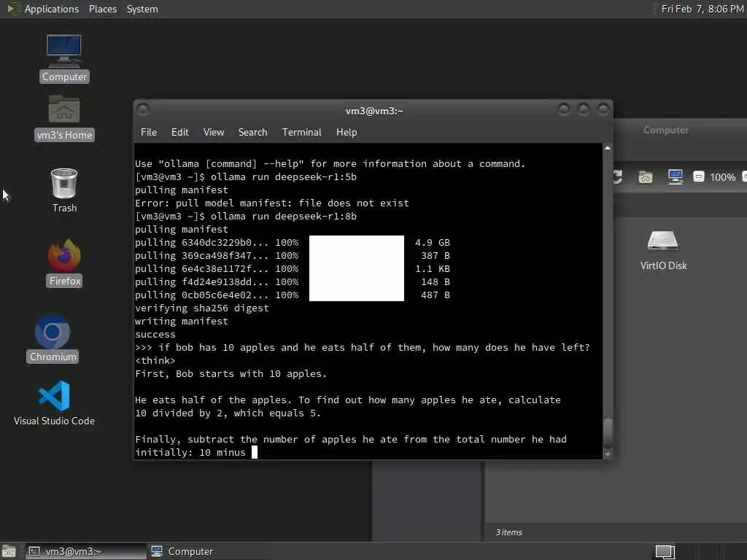Select the VirtIO Disk icon in Computer window
The width and height of the screenshot is (747, 560).
[x=663, y=250]
